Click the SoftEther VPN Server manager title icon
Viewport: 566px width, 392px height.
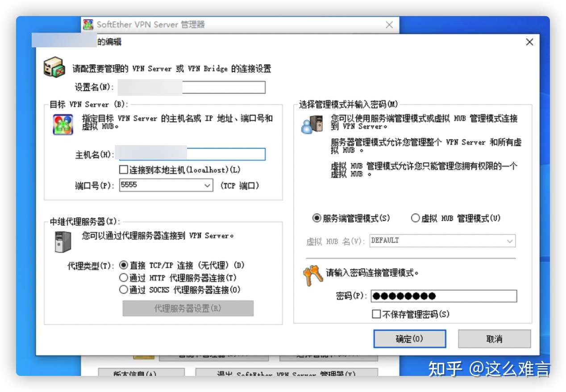pos(88,25)
